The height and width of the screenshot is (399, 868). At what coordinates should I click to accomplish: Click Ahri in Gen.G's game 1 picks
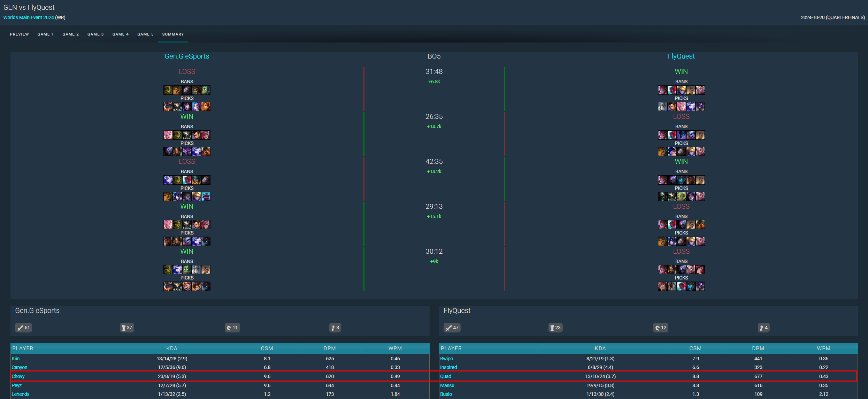(187, 106)
